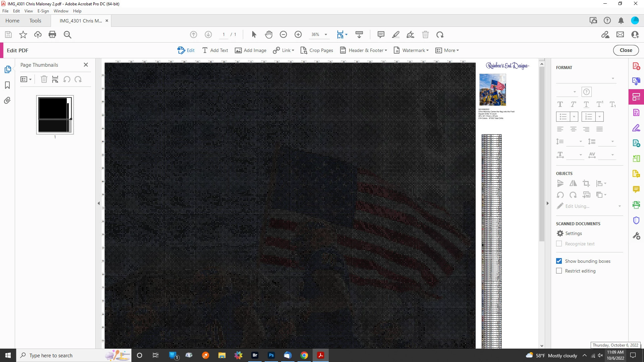Uncheck Show bounding boxes
Viewport: 644px width, 362px height.
pyautogui.click(x=559, y=261)
